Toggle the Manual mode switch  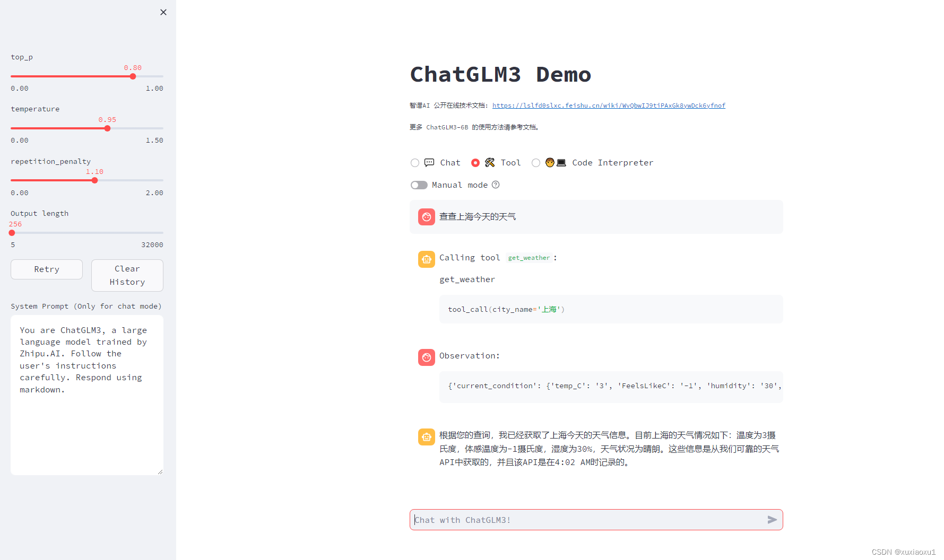pos(419,185)
